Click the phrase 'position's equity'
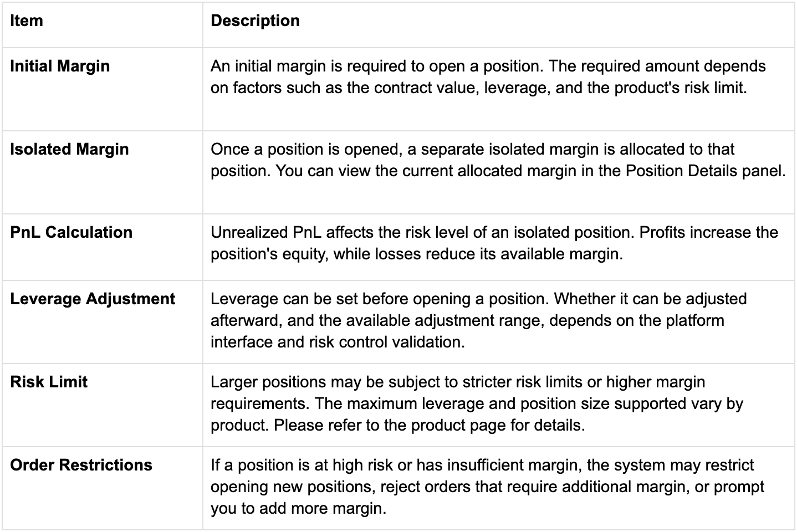 pos(267,254)
